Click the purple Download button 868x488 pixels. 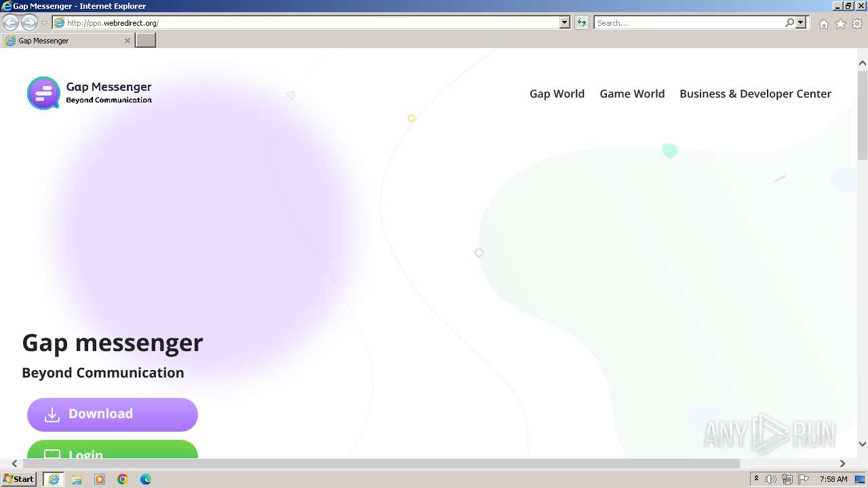pyautogui.click(x=113, y=414)
